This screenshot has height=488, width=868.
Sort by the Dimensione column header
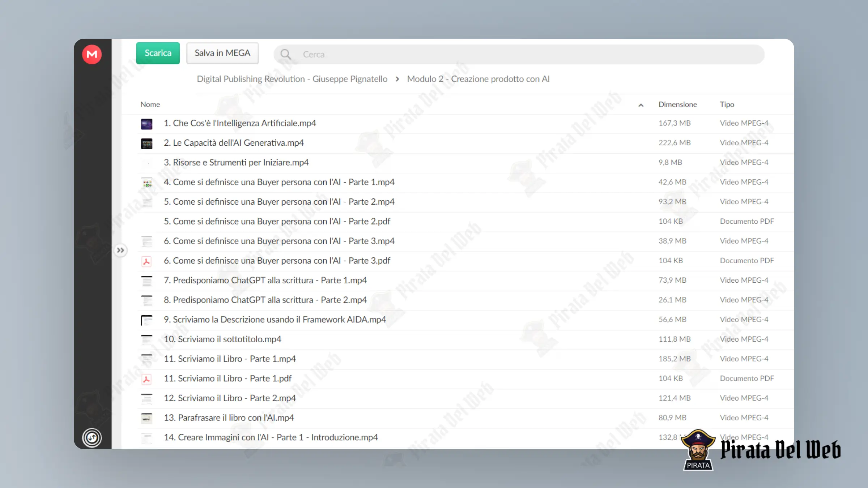click(x=677, y=104)
